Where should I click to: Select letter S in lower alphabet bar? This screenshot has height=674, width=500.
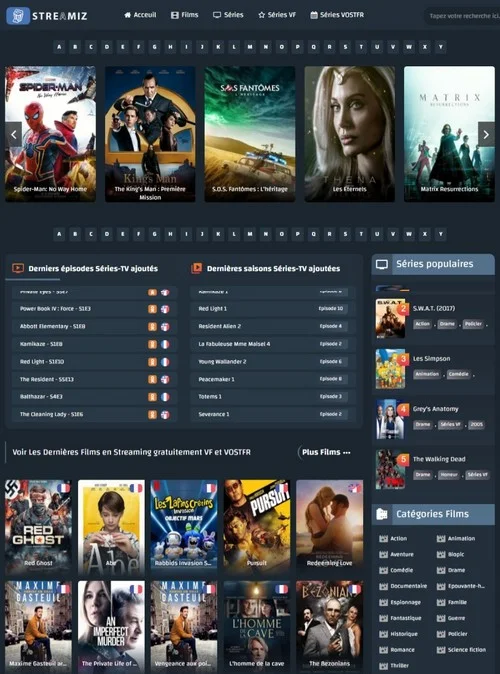tap(345, 234)
